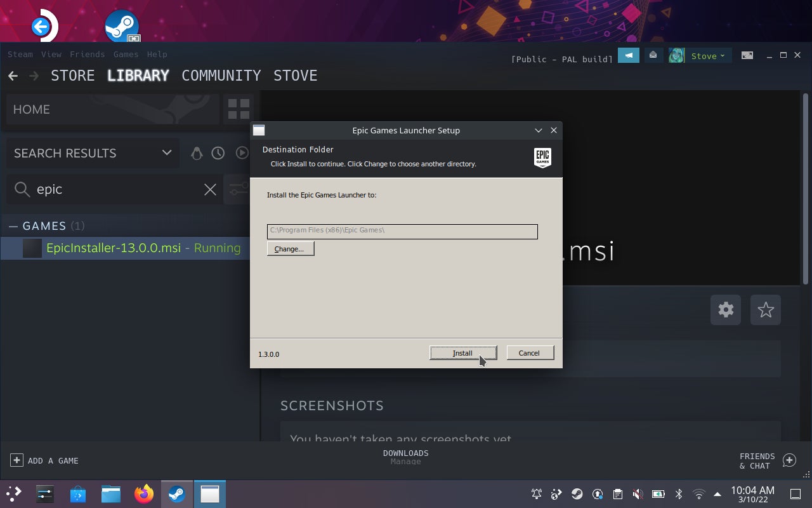
Task: Toggle Bluetooth from the system tray
Action: pyautogui.click(x=679, y=493)
